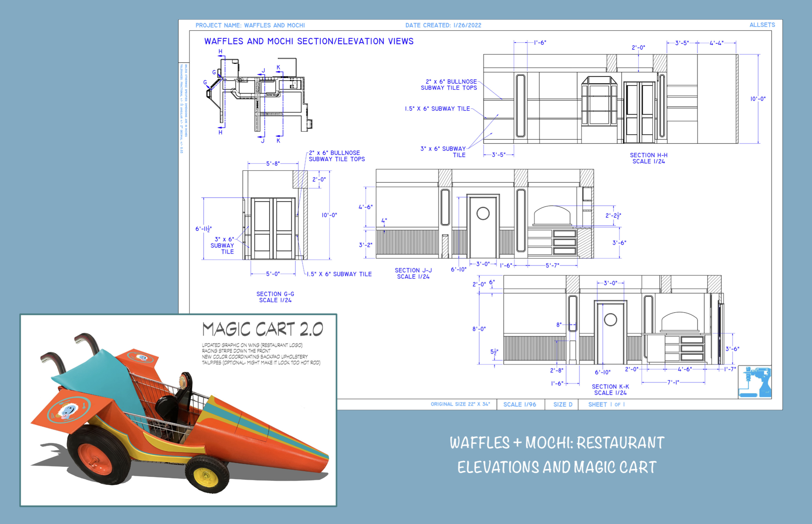812x524 pixels.
Task: Click the "SECTION J-J" label
Action: pos(413,271)
